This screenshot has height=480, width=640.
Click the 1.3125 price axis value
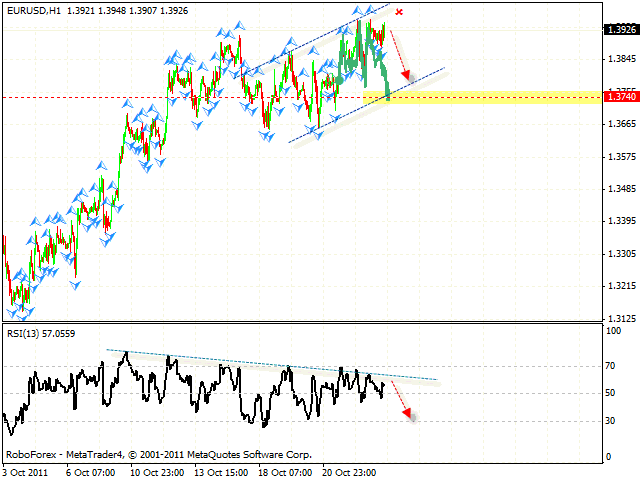tap(621, 319)
